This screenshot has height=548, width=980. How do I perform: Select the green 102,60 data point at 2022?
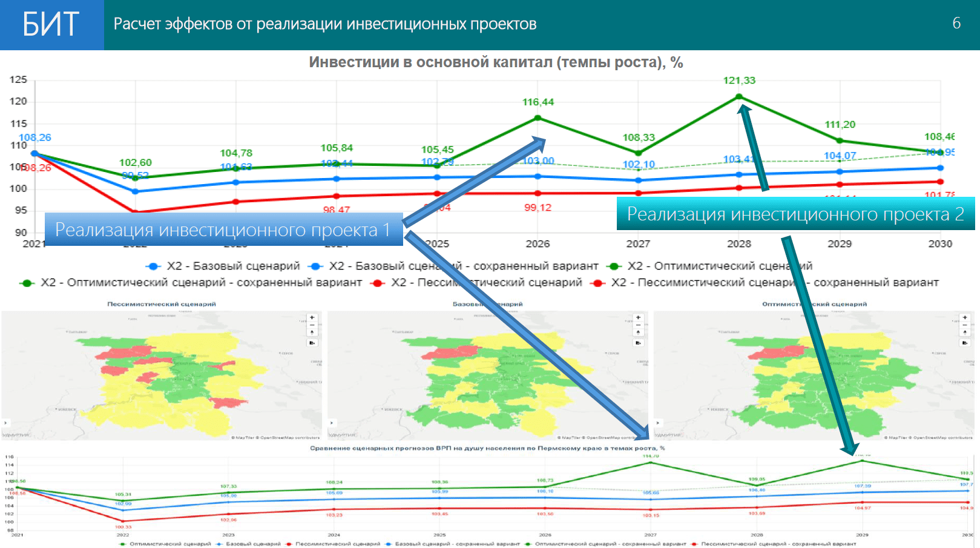click(x=135, y=178)
